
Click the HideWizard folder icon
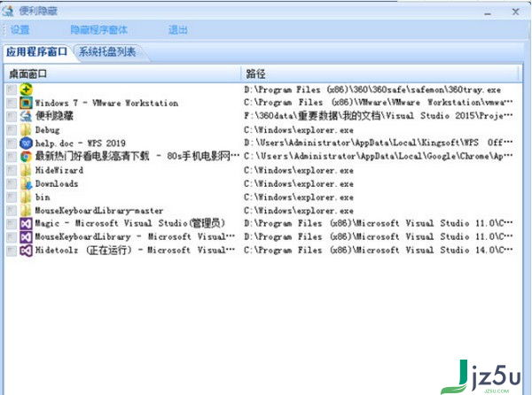26,170
